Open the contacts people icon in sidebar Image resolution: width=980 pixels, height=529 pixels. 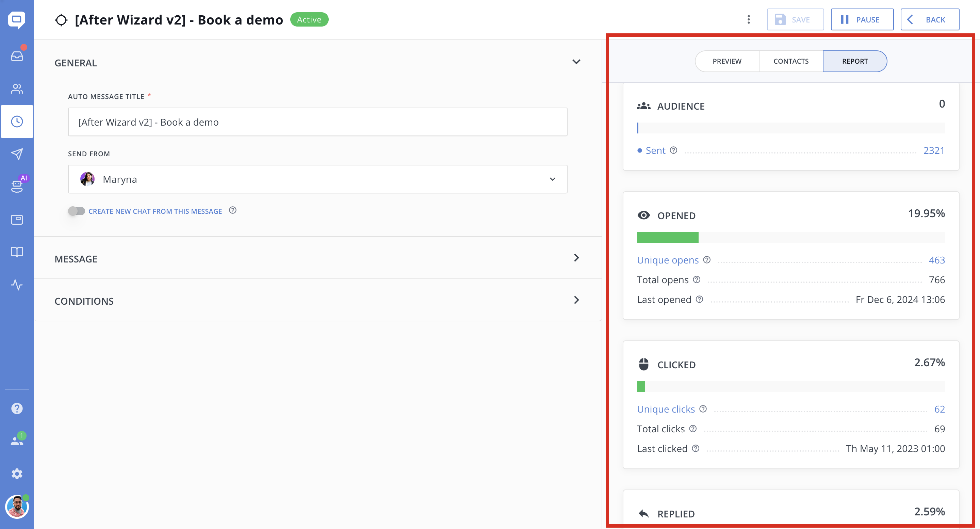coord(17,89)
